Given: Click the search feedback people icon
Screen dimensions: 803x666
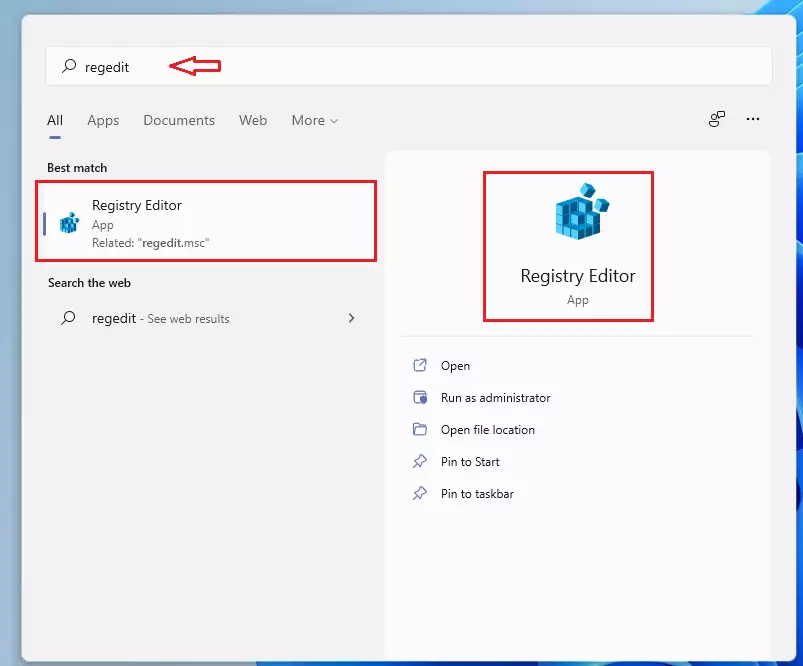Looking at the screenshot, I should (717, 119).
